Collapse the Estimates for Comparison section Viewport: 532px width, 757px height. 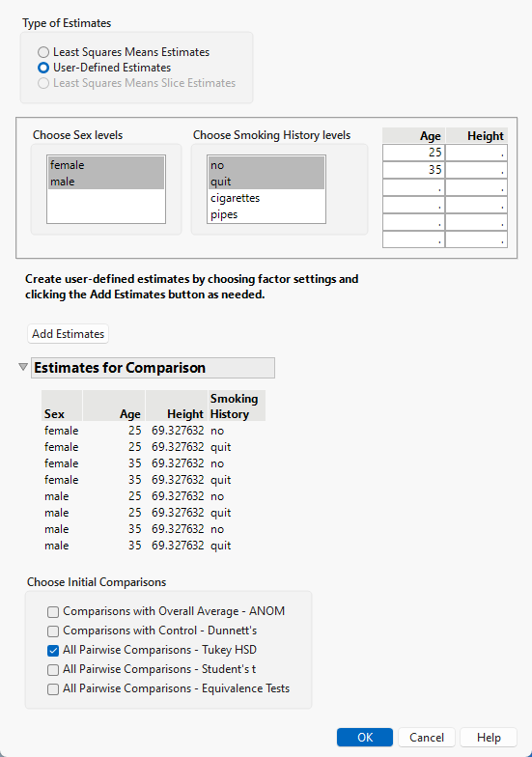click(23, 367)
